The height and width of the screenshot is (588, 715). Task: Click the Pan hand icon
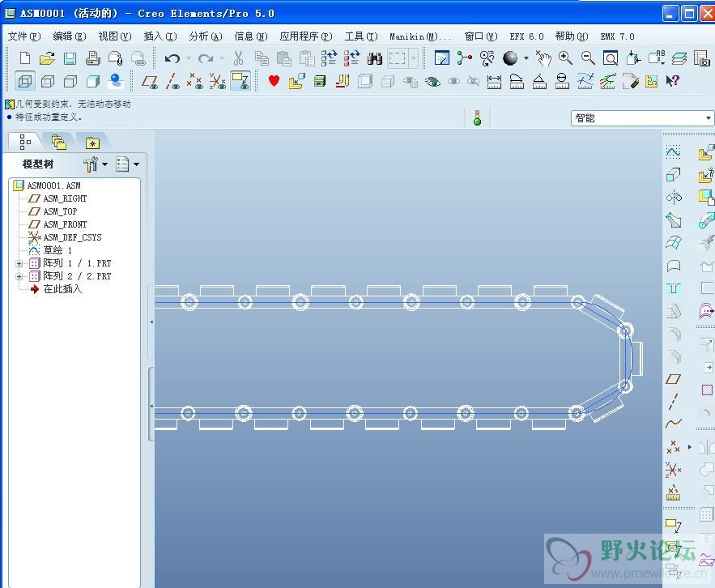(x=543, y=58)
